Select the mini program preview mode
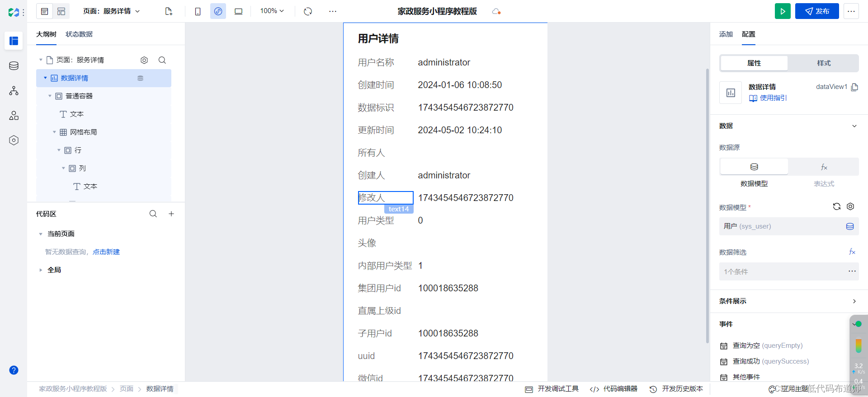Image resolution: width=868 pixels, height=397 pixels. click(218, 11)
